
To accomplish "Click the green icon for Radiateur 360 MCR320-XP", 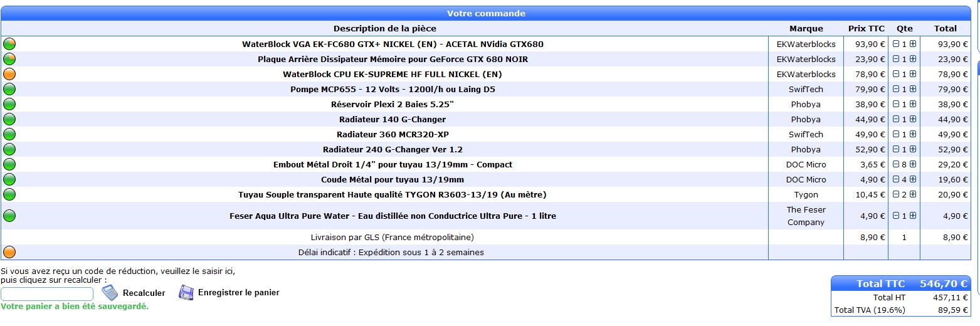I will coord(9,134).
